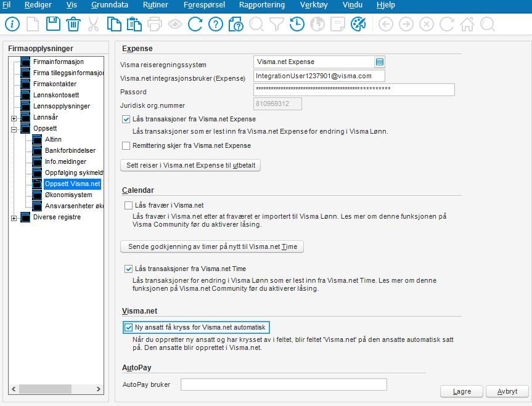Open the Hjelp menu

(x=386, y=5)
